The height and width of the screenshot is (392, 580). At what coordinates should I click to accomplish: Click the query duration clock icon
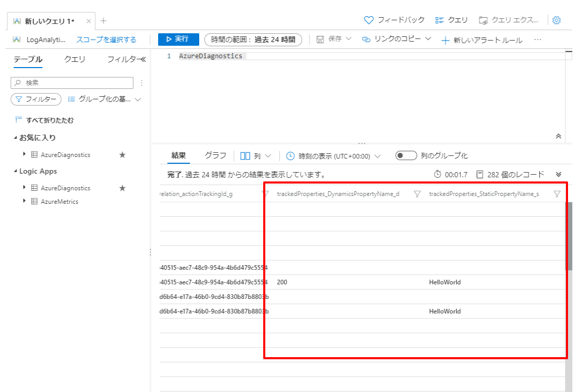(437, 174)
